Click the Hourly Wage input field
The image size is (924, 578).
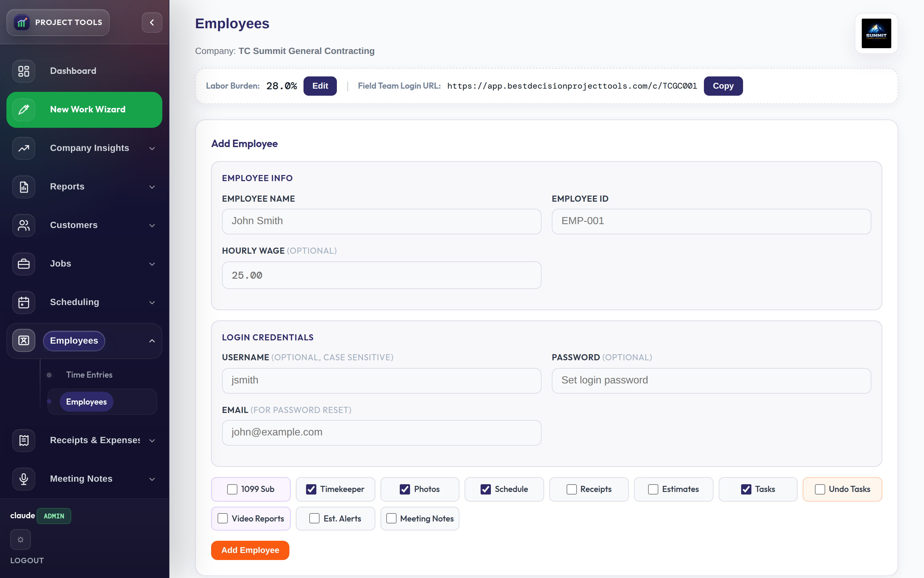coord(381,275)
